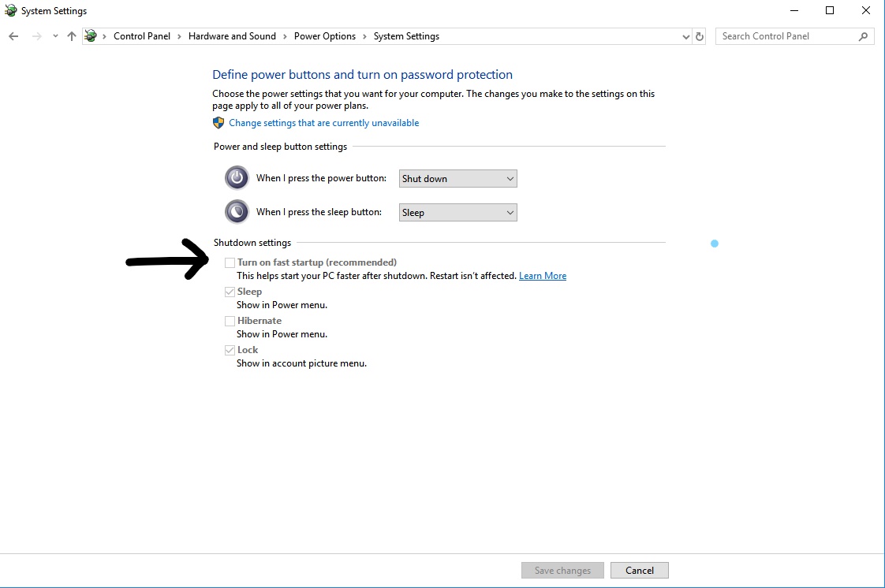This screenshot has width=885, height=588.
Task: Go up one level with the up arrow
Action: click(72, 36)
